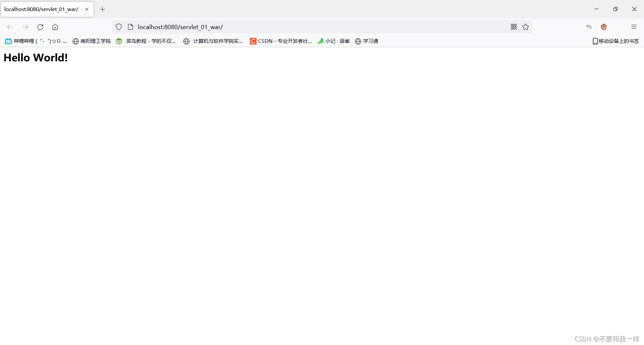Bookmark this page with the star icon
Screen dimensions: 644x345
pyautogui.click(x=526, y=27)
